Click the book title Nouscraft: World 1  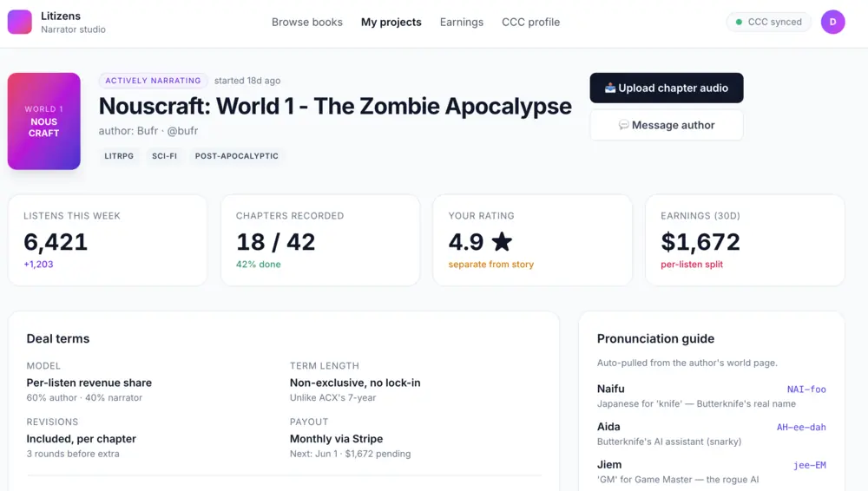(335, 106)
